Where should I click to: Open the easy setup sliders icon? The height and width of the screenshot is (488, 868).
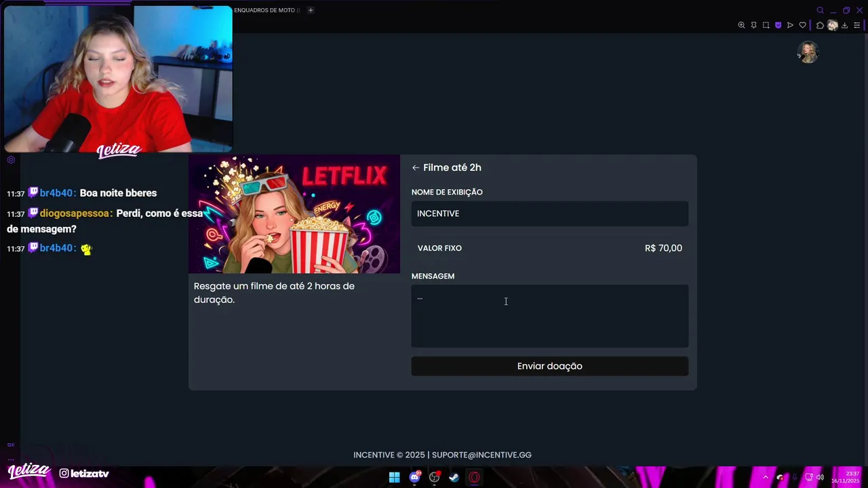[x=857, y=25]
